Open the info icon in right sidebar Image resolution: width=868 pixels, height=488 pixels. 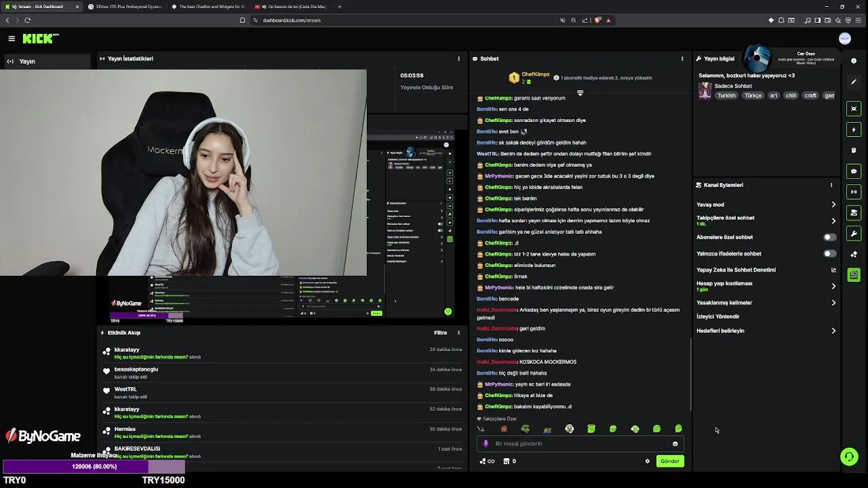pos(854,60)
